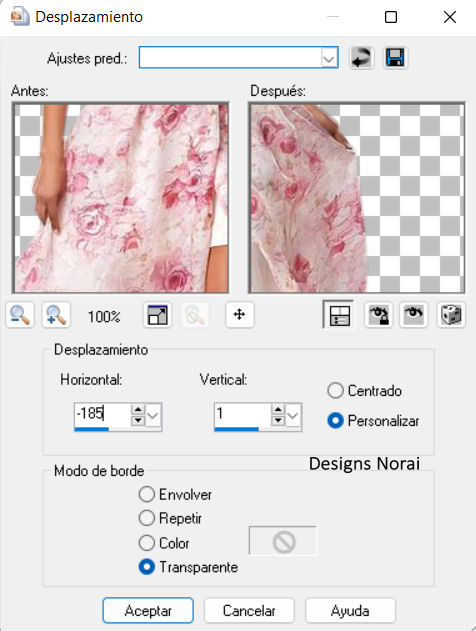Screen dimensions: 476x631
Task: Open the Ajustes pred. dropdown
Action: [x=329, y=59]
